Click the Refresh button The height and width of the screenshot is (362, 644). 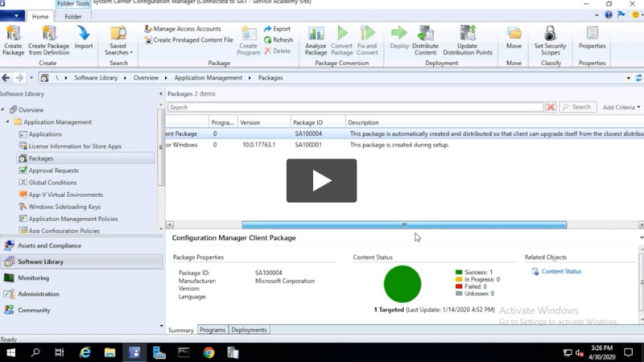point(279,39)
